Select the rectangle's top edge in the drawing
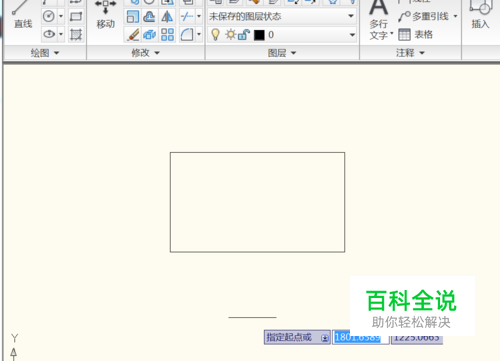500x361 pixels. pos(257,153)
